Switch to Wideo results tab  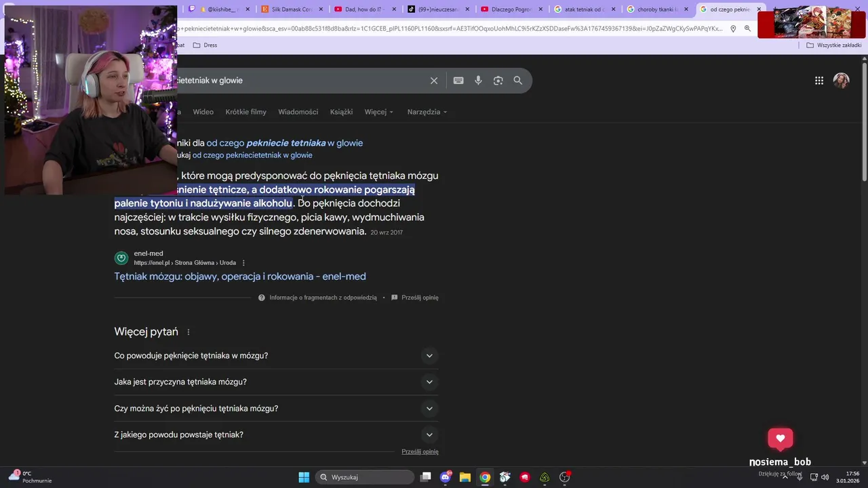[x=203, y=112]
